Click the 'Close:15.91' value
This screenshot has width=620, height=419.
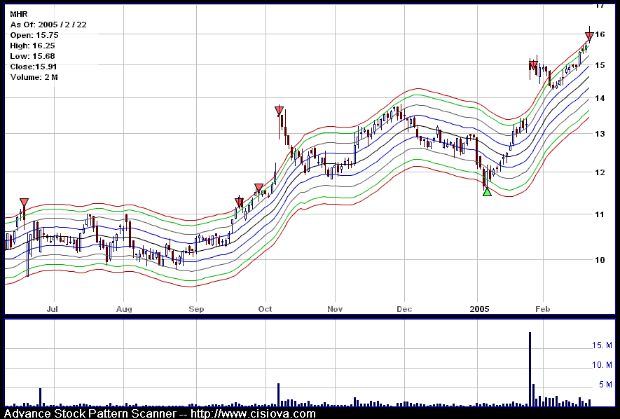(x=33, y=67)
